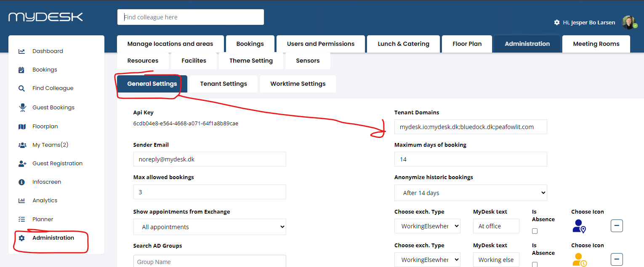This screenshot has width=644, height=267.
Task: Tick the Is Absence checkbox for Working else
Action: click(535, 264)
